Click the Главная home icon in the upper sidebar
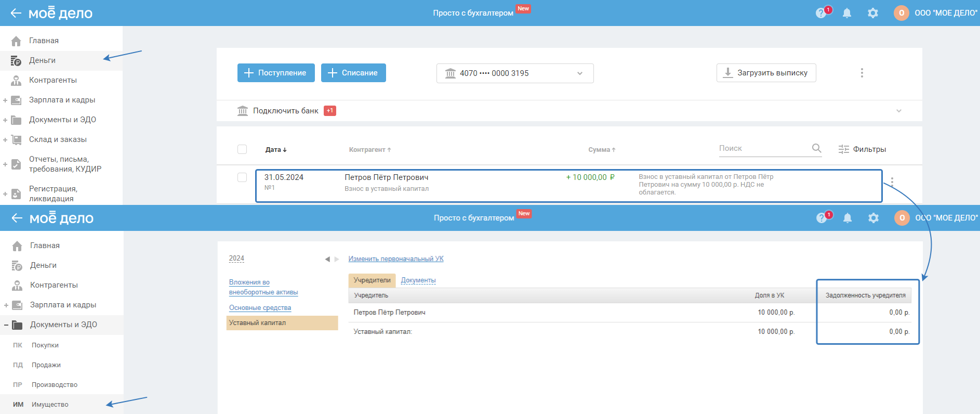 [16, 41]
